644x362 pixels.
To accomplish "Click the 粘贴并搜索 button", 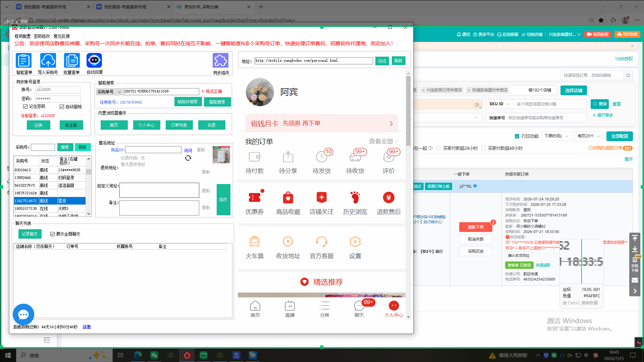I will [188, 102].
